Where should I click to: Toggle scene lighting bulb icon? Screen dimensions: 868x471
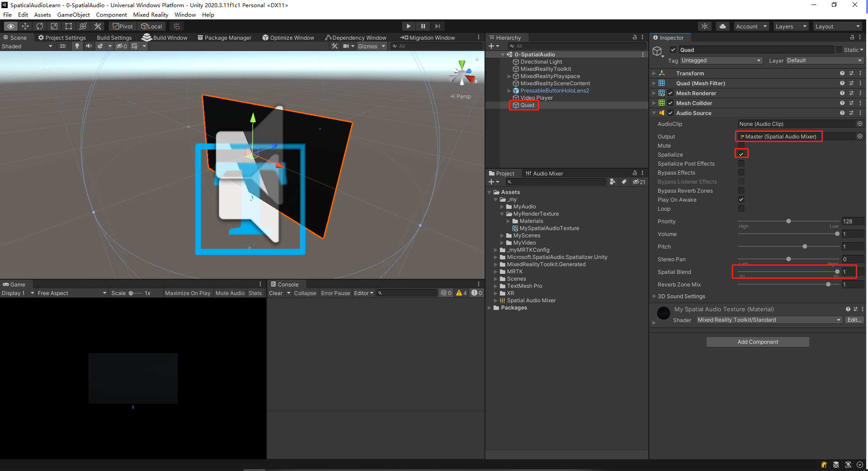(x=77, y=46)
